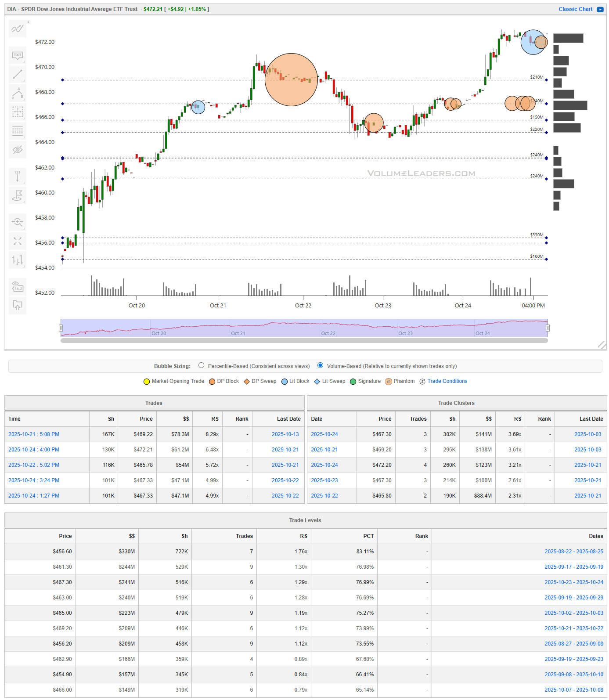The height and width of the screenshot is (700, 609).
Task: Click the $456.60 price in Trade Levels
Action: coord(62,552)
